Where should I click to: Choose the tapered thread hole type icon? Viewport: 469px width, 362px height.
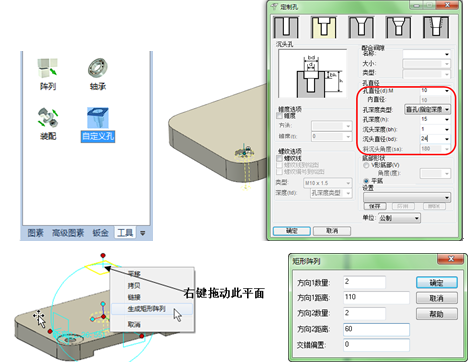[x=436, y=27]
